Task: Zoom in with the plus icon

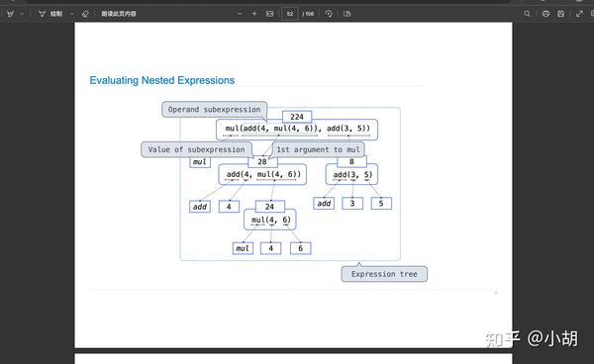Action: (x=254, y=14)
